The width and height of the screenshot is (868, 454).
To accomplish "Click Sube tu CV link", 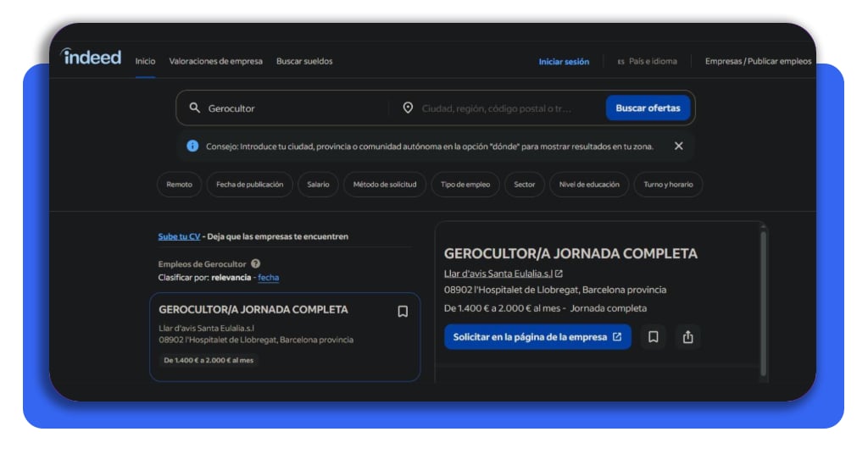I will 179,236.
